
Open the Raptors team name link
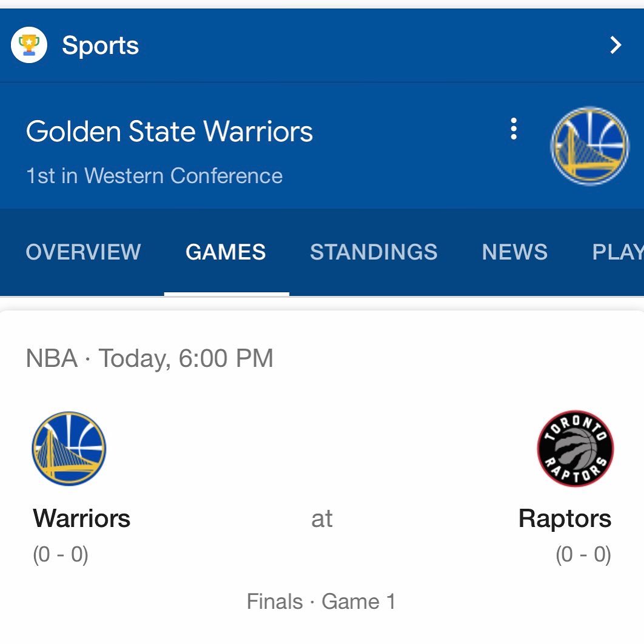click(565, 518)
